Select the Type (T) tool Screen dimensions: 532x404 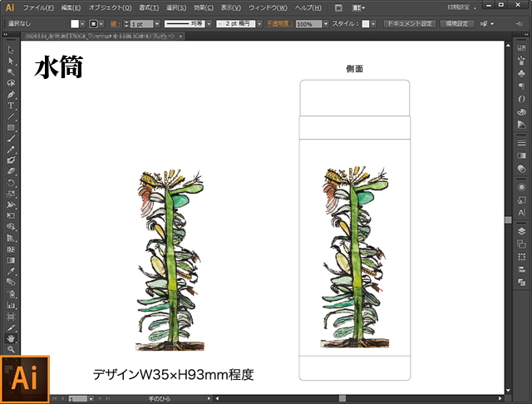point(11,106)
